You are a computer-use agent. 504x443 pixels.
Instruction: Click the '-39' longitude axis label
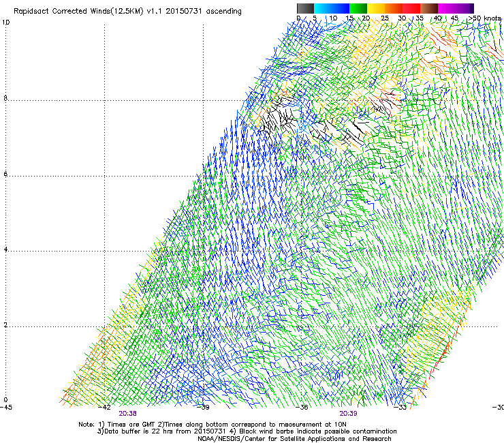203,408
